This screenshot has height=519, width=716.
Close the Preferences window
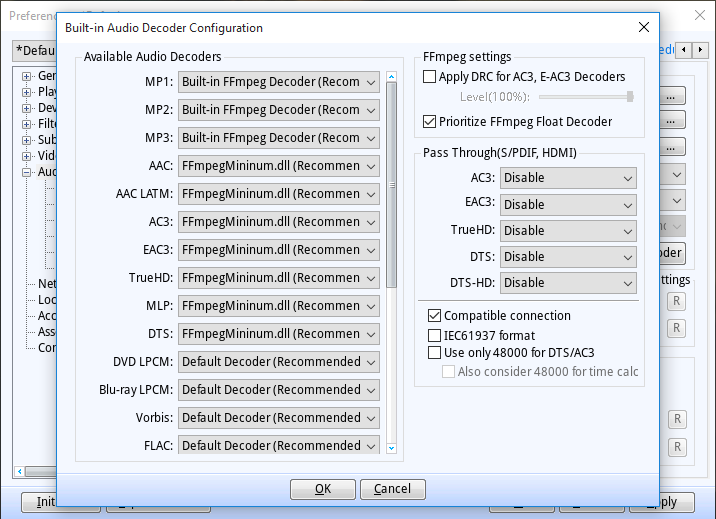tap(700, 15)
